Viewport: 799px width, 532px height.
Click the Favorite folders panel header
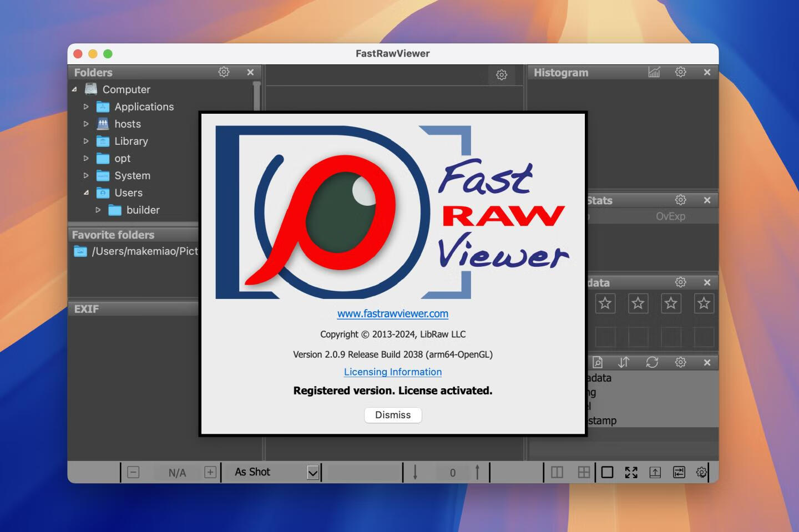pyautogui.click(x=133, y=235)
